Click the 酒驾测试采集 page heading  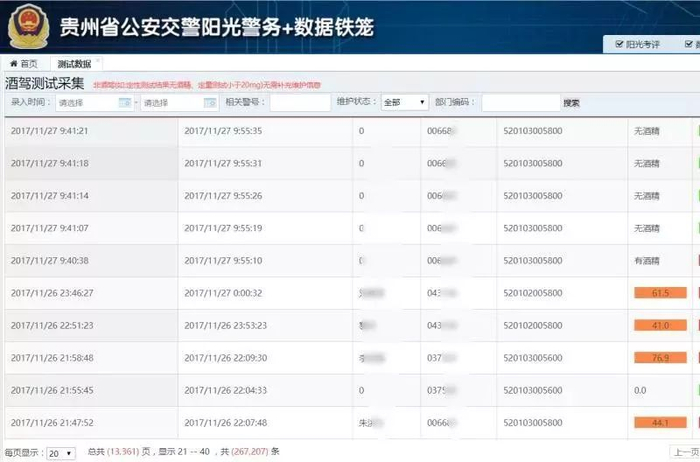point(44,83)
